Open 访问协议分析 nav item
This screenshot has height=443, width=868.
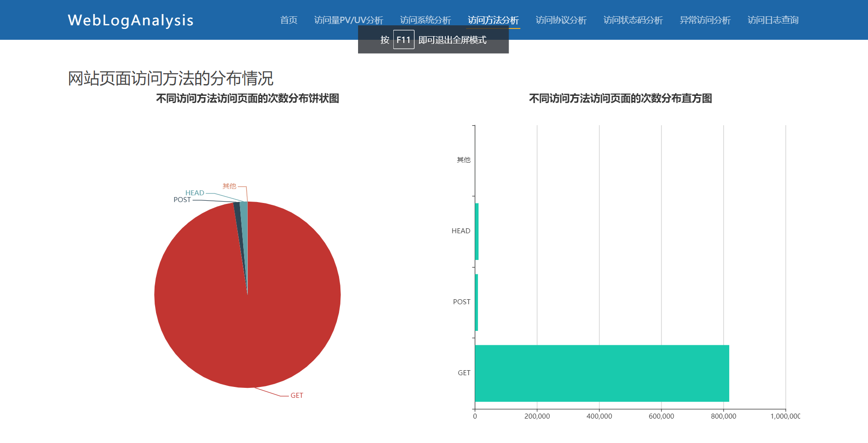(x=561, y=20)
